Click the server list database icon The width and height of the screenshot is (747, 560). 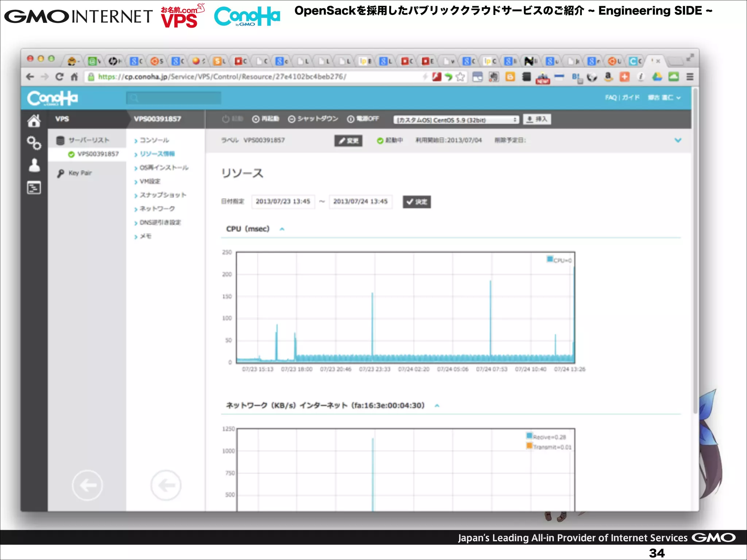click(61, 140)
